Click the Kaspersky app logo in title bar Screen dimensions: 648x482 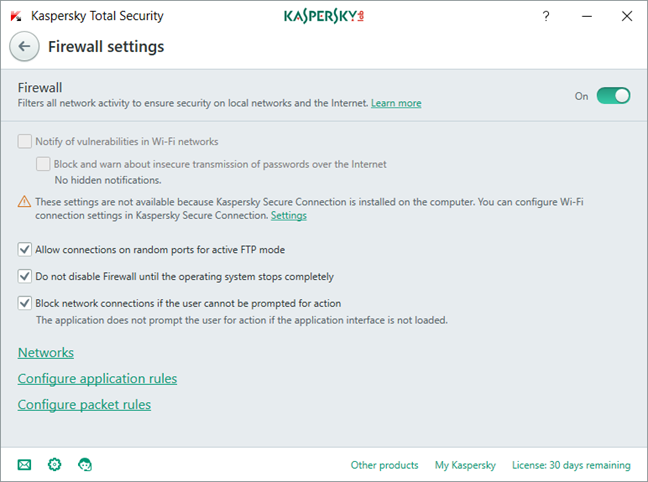[x=16, y=16]
